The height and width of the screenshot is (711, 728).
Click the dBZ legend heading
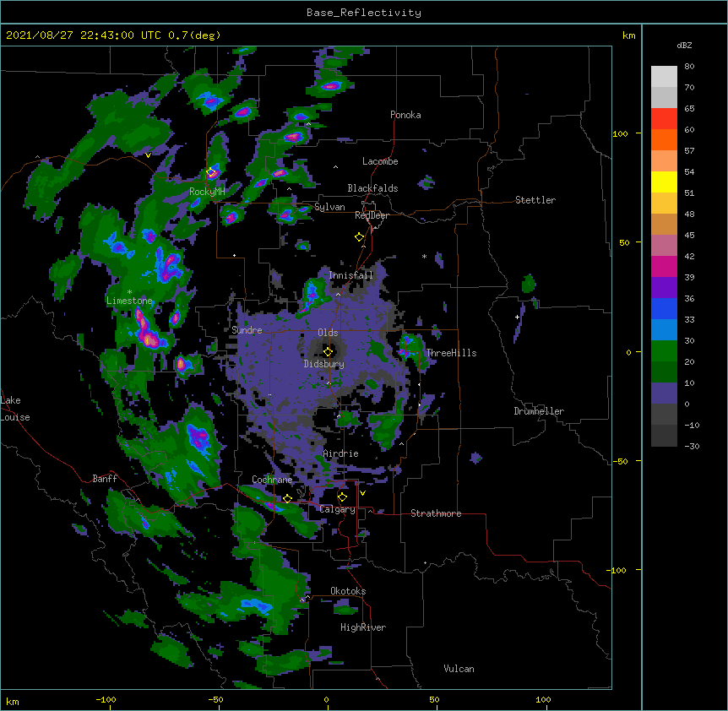pyautogui.click(x=684, y=46)
